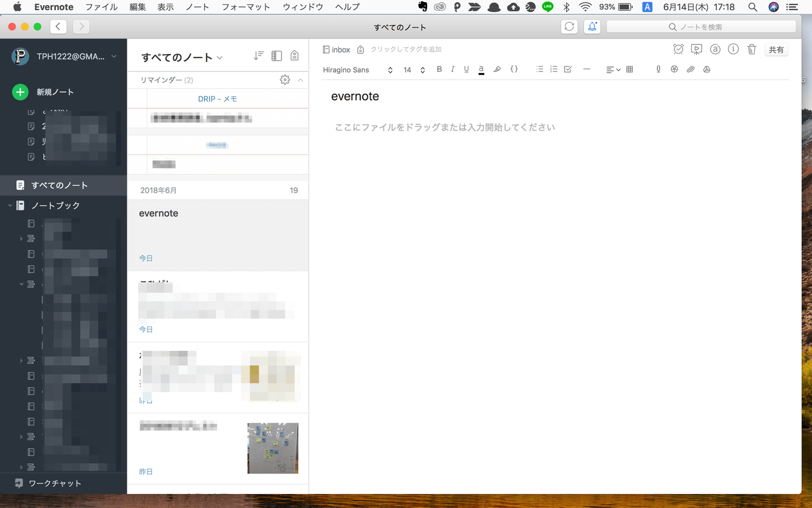Insert numbered list
The height and width of the screenshot is (508, 812).
click(x=554, y=69)
